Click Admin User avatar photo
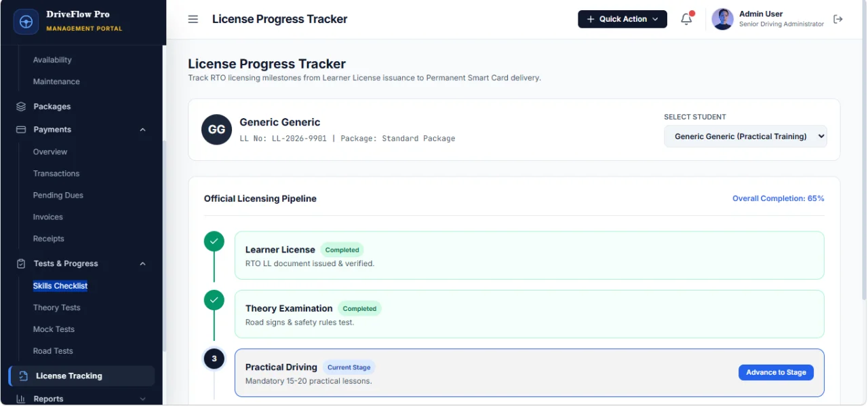 (x=722, y=19)
